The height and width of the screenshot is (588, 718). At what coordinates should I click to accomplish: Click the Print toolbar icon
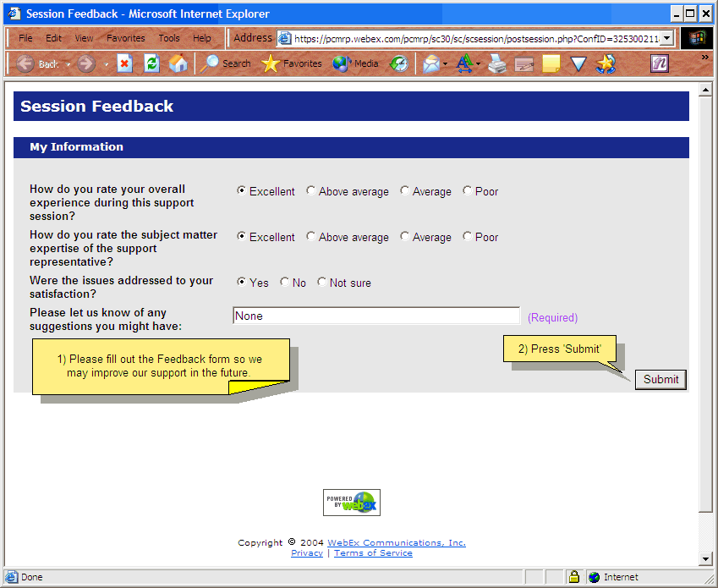point(497,63)
